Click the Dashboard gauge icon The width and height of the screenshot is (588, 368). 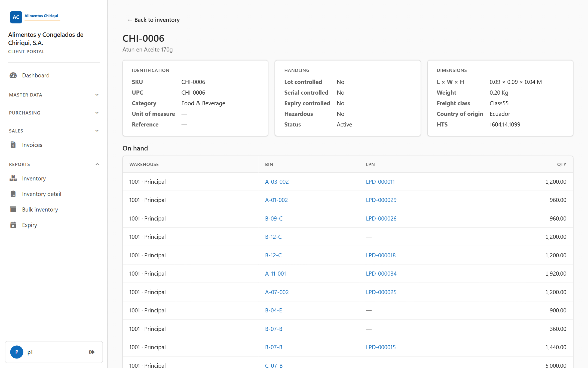pyautogui.click(x=13, y=75)
